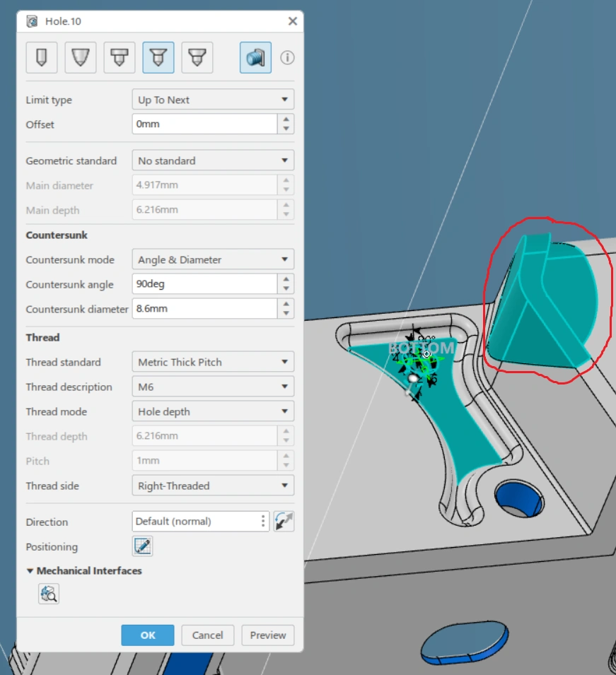Select the counterdrilled hole type icon
This screenshot has height=675, width=616.
tap(197, 57)
